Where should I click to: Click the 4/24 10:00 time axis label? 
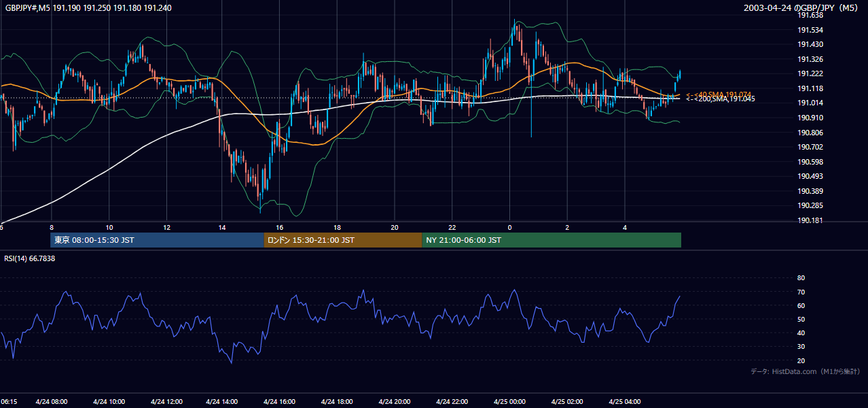pyautogui.click(x=109, y=402)
